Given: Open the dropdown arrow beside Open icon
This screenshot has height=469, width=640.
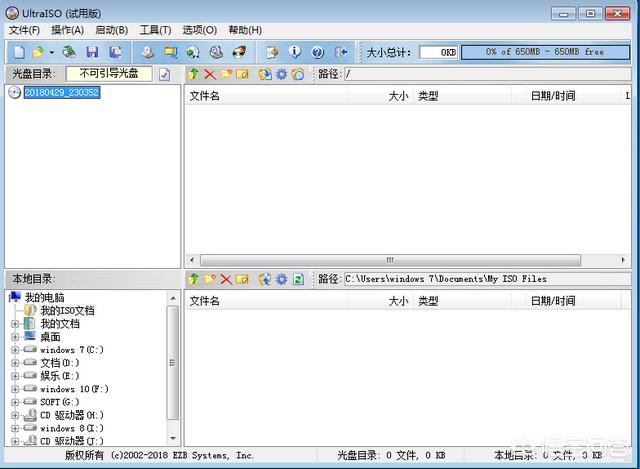Looking at the screenshot, I should click(x=51, y=53).
